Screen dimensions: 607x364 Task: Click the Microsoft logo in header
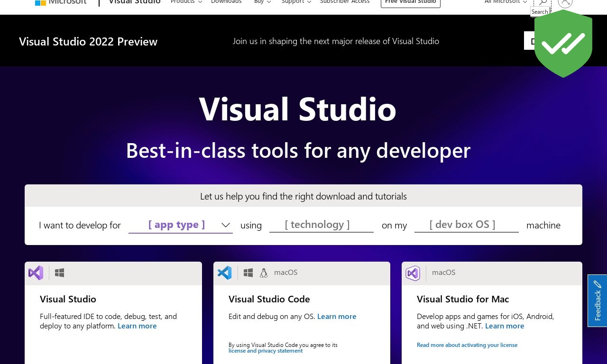[x=61, y=2]
